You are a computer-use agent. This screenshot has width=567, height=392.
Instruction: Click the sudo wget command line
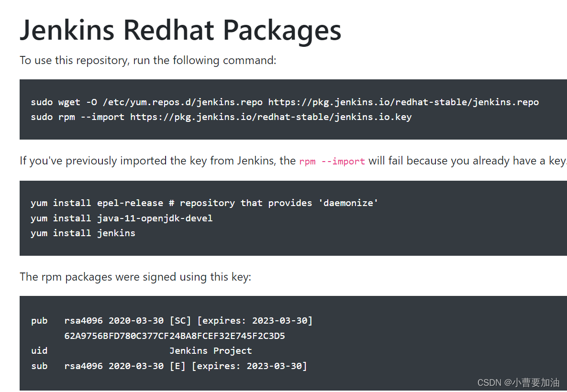pyautogui.click(x=285, y=102)
